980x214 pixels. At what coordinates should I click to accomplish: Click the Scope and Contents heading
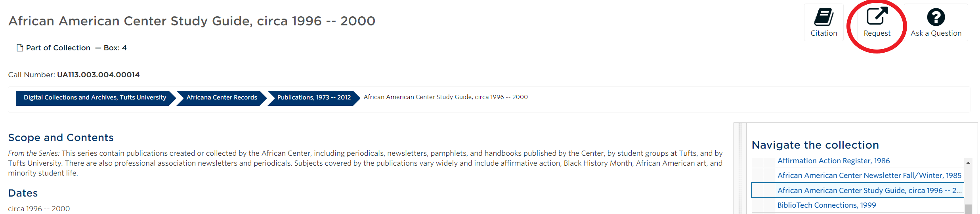61,138
